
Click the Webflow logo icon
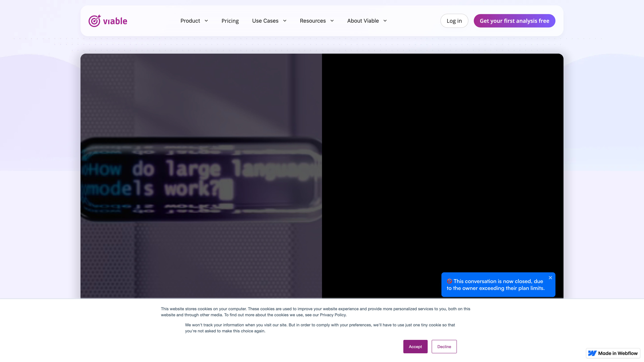(592, 353)
